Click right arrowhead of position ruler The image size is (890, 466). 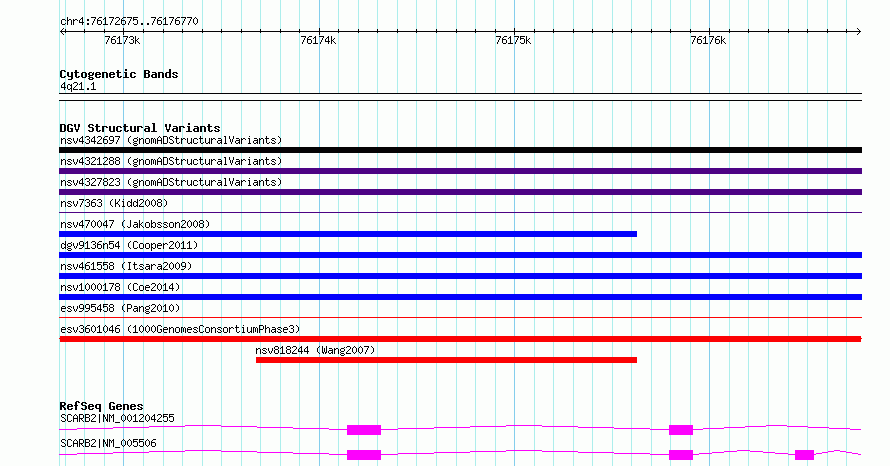pos(858,32)
